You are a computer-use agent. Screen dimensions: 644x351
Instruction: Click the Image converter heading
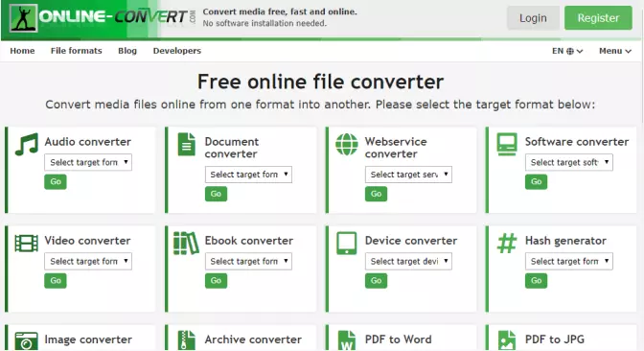click(88, 339)
